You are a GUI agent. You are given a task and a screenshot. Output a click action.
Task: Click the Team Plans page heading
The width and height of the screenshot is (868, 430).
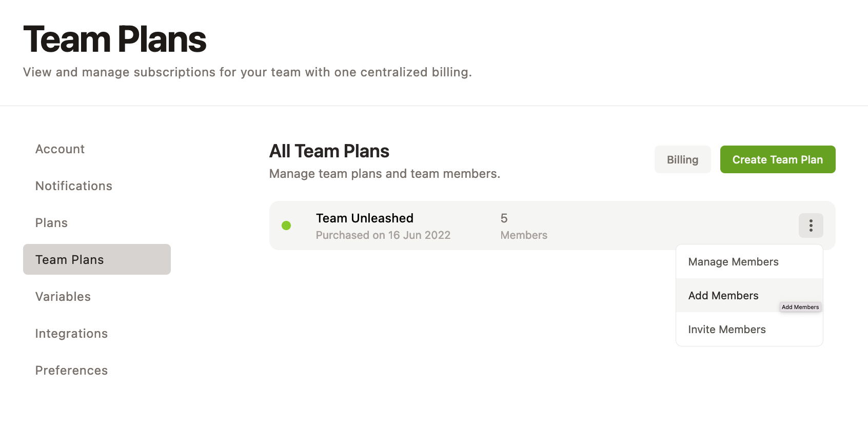pos(114,38)
